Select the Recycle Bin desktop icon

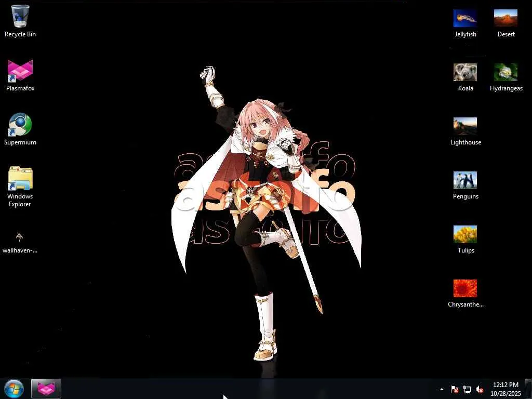tap(20, 21)
